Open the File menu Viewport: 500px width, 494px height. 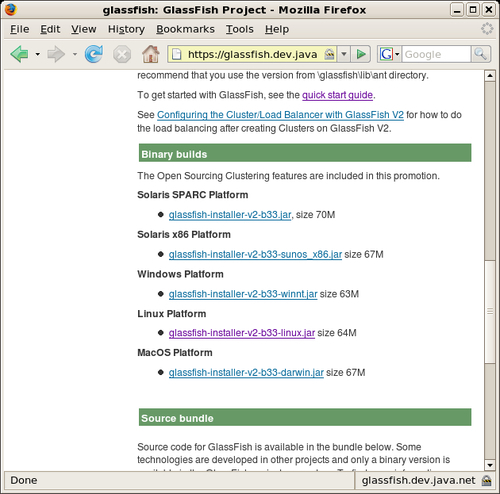click(19, 29)
